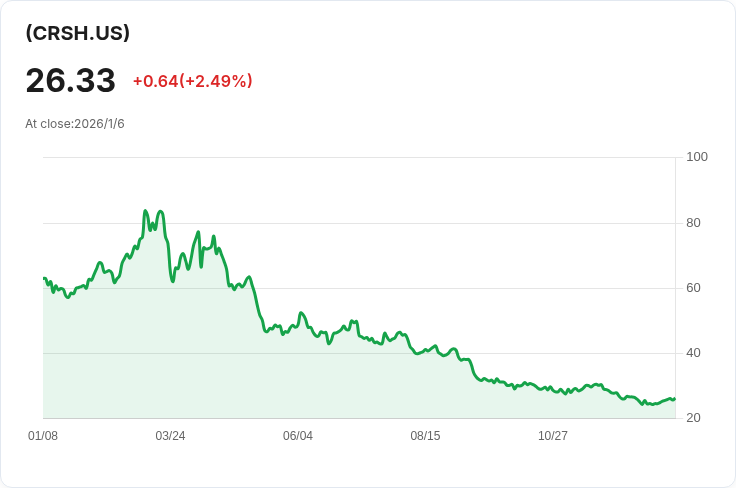Click the CRSH.US ticker title

pos(77,33)
